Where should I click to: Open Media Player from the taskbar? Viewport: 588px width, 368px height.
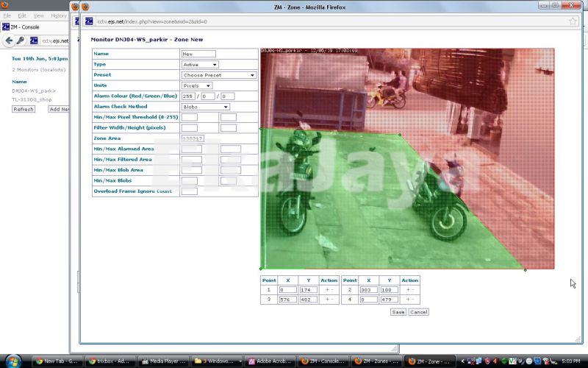[166, 361]
